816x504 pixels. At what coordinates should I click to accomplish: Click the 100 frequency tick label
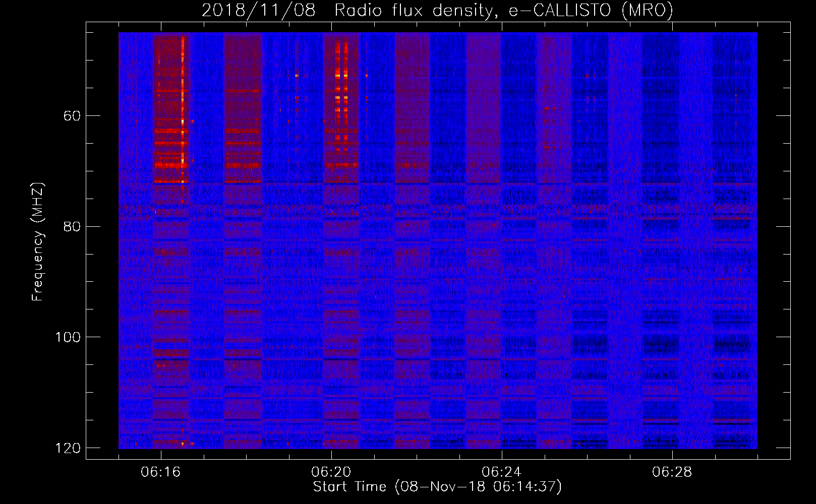tap(68, 337)
